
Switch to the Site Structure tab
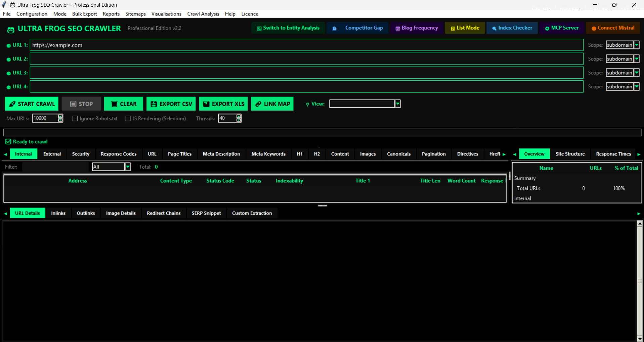[x=570, y=154]
